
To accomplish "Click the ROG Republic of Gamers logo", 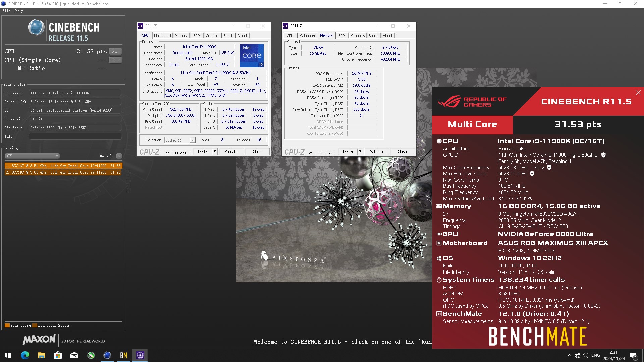I will [472, 102].
